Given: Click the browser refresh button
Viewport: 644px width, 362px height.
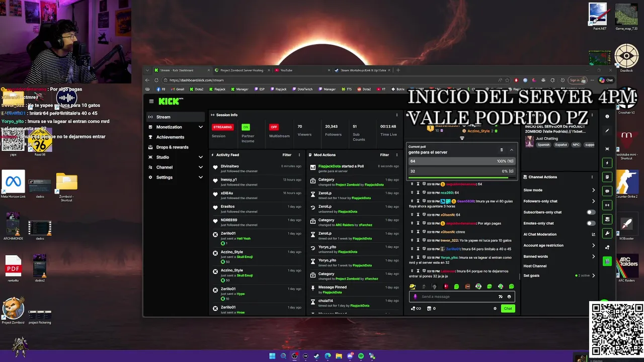Looking at the screenshot, I should (x=156, y=80).
